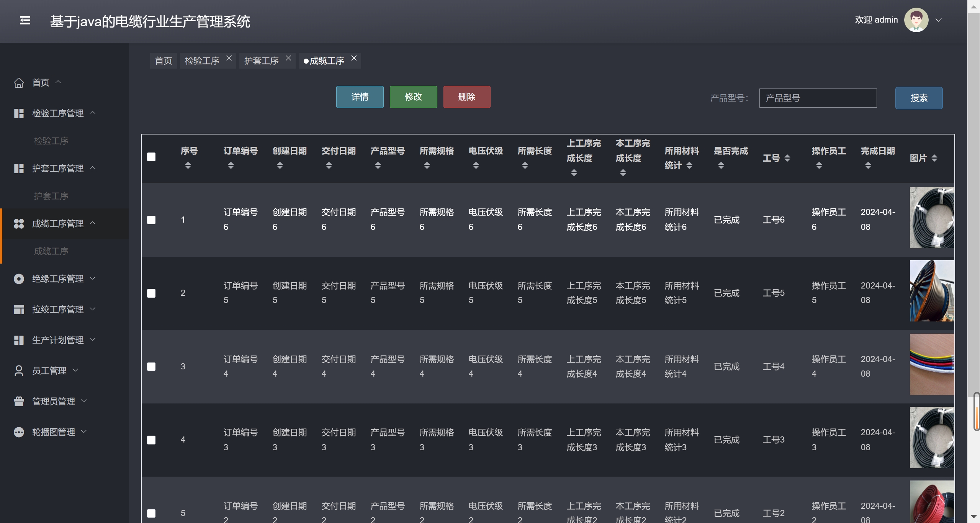Switch to the 检验工序 tab
Screen dimensions: 980x523
pos(202,61)
